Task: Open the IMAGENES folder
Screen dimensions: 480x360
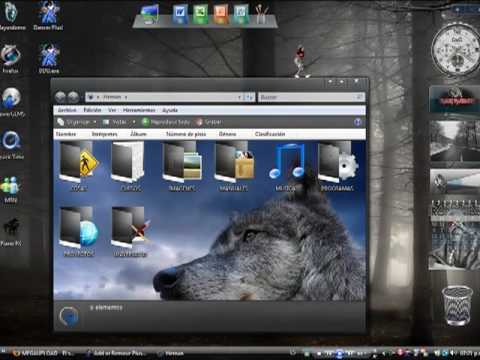Action: tap(182, 166)
